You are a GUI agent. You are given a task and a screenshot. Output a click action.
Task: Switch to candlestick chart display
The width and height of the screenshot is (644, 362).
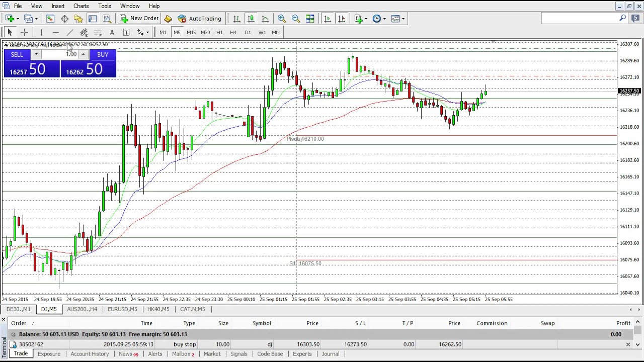click(x=251, y=19)
